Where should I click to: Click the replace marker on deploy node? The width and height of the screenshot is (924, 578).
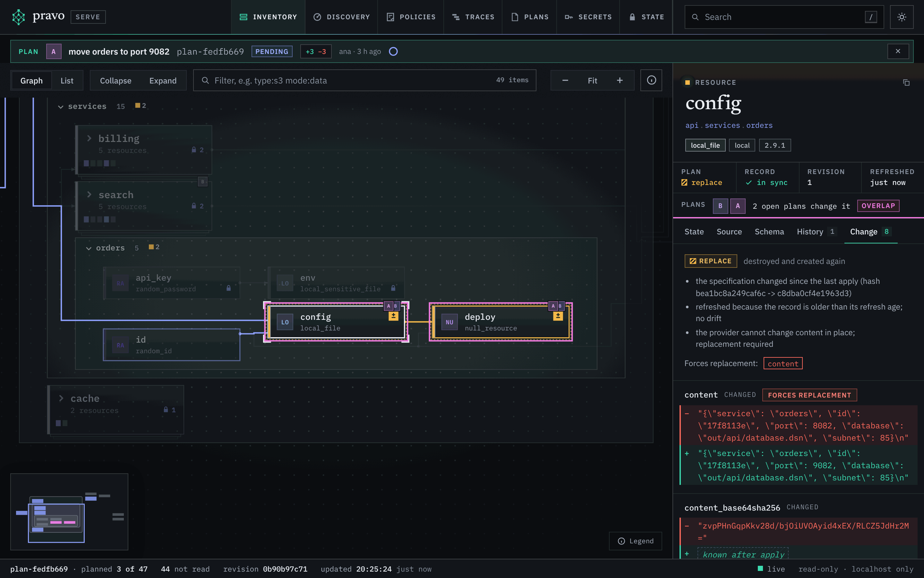[x=558, y=316]
